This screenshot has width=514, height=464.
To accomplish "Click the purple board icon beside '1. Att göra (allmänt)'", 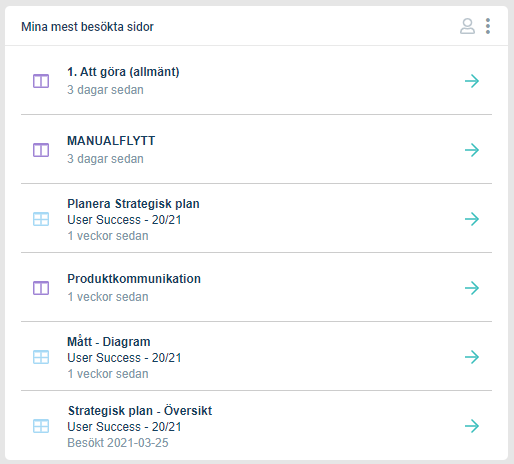I will tap(41, 81).
